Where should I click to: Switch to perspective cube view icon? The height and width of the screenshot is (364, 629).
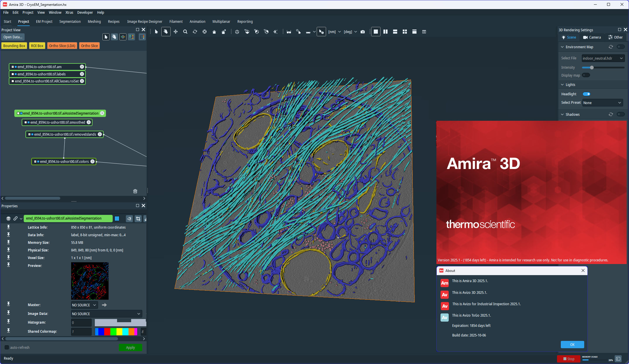point(237,32)
